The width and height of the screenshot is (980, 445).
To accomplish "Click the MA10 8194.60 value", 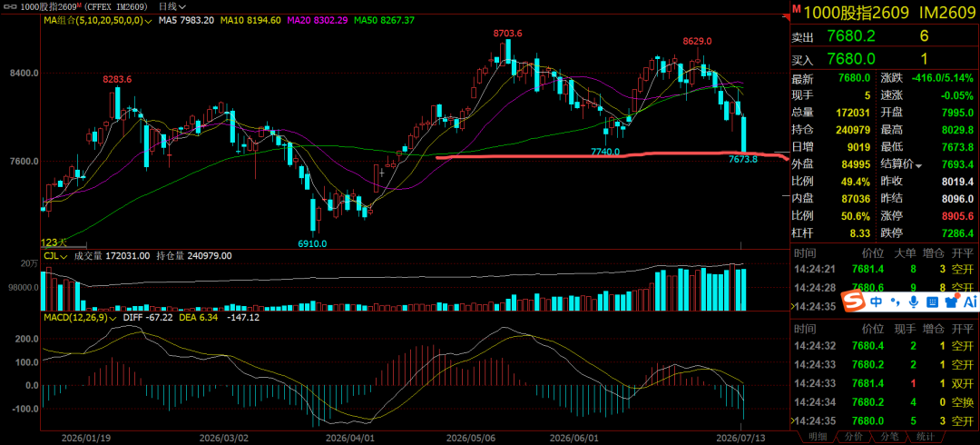I will [x=250, y=20].
